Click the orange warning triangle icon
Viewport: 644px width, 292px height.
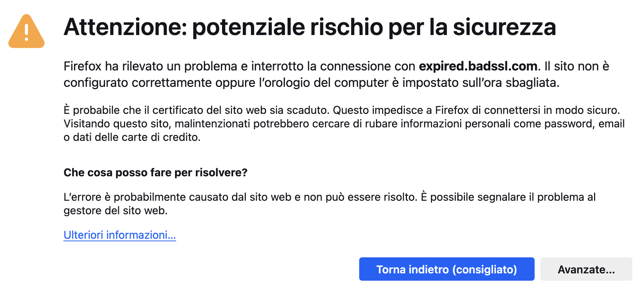coord(26,32)
